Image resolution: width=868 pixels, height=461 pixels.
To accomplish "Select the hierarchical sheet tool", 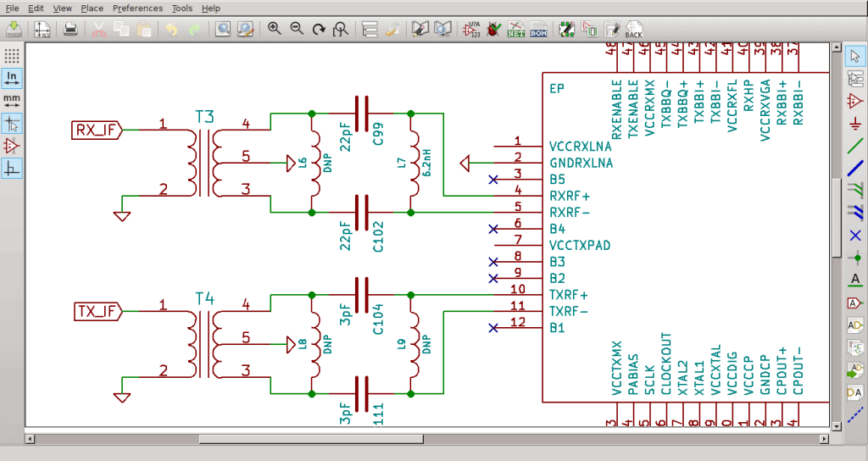I will tap(855, 348).
